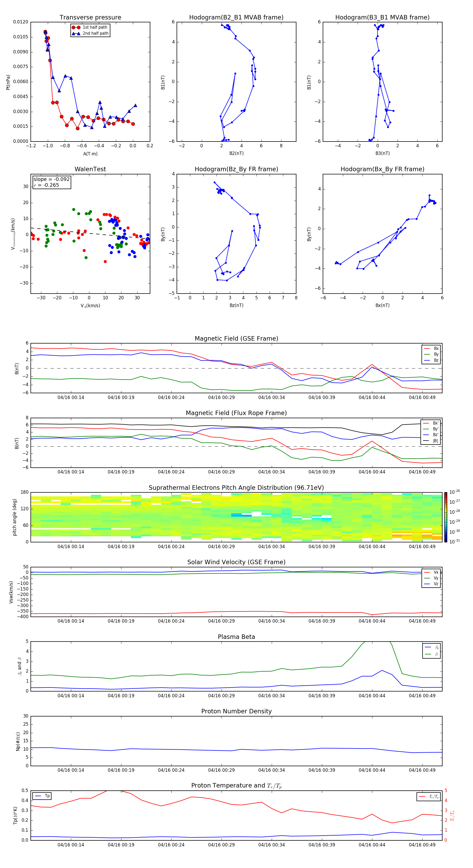This screenshot has height=868, width=473.
Task: Click the "Hodogram(B3_B1 MVAB frame)" title
Action: tap(382, 18)
